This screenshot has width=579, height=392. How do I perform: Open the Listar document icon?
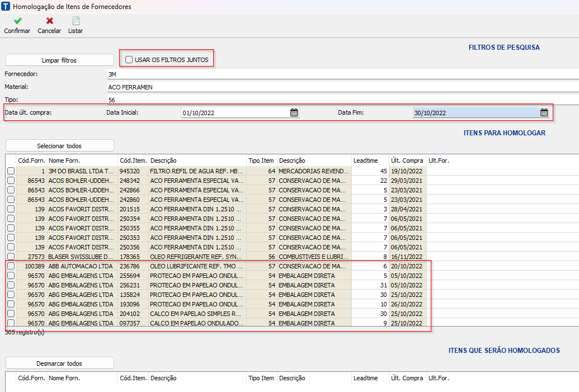(x=76, y=21)
